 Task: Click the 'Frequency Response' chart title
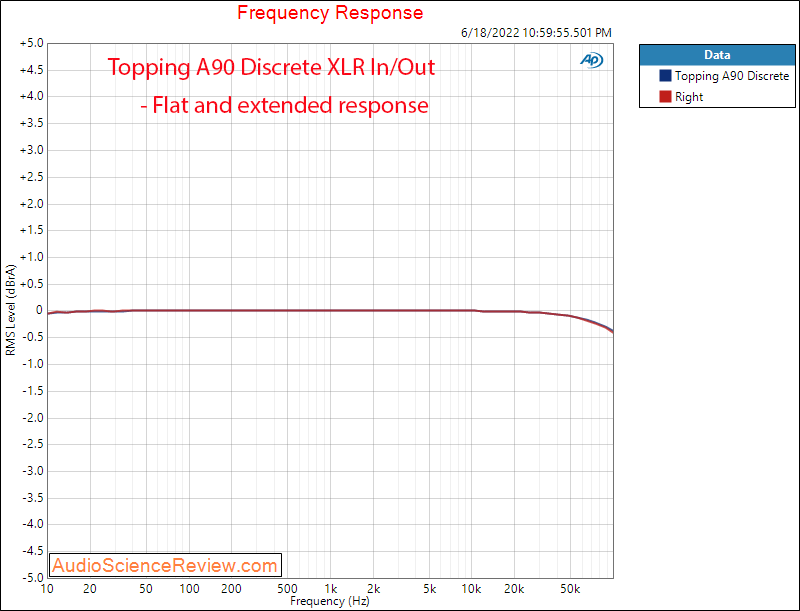(330, 12)
